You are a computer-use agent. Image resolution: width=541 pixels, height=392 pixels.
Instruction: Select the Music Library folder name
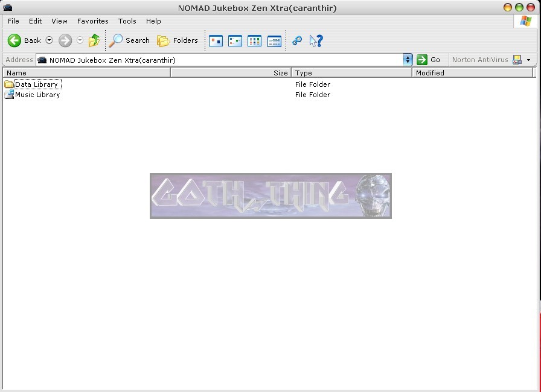click(37, 95)
